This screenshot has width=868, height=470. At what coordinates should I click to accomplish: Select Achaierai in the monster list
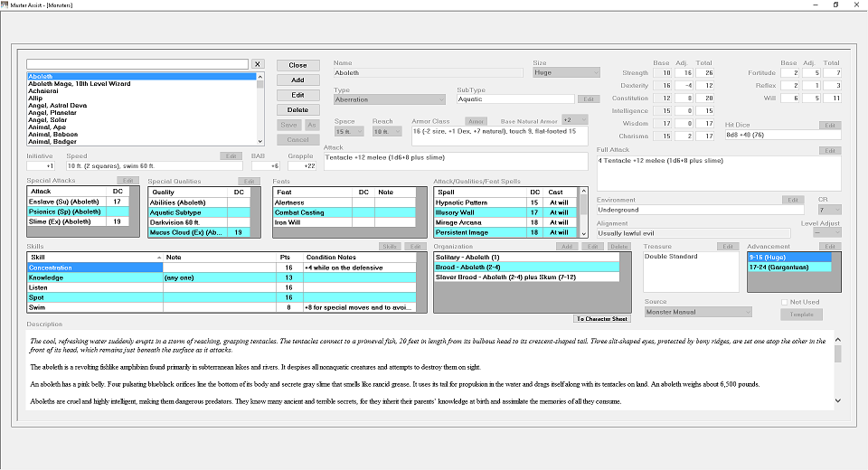point(142,90)
